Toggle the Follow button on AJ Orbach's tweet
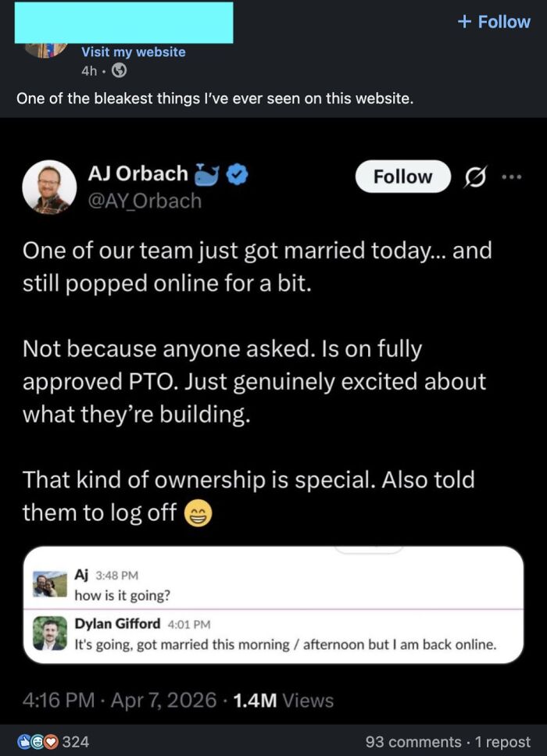Viewport: 547px width, 756px height. click(x=402, y=177)
